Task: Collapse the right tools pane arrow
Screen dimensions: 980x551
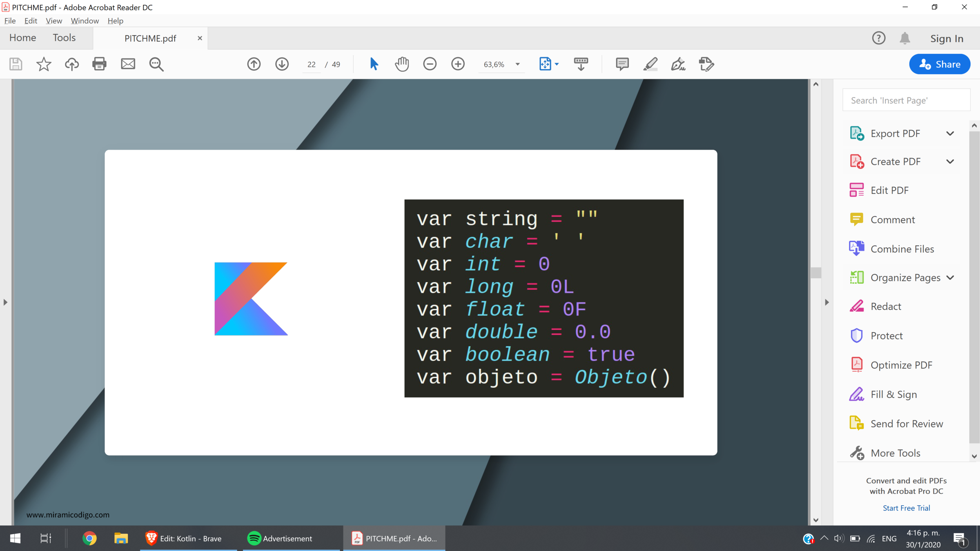Action: pyautogui.click(x=827, y=302)
